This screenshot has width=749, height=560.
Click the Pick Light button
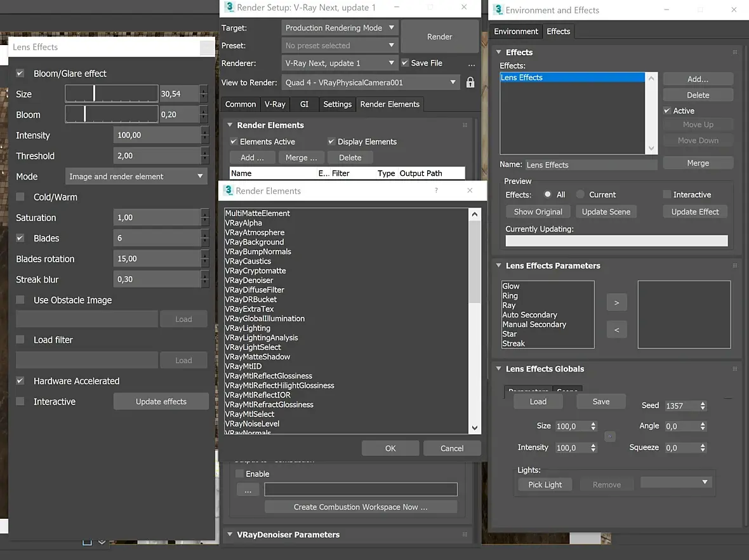tap(545, 484)
